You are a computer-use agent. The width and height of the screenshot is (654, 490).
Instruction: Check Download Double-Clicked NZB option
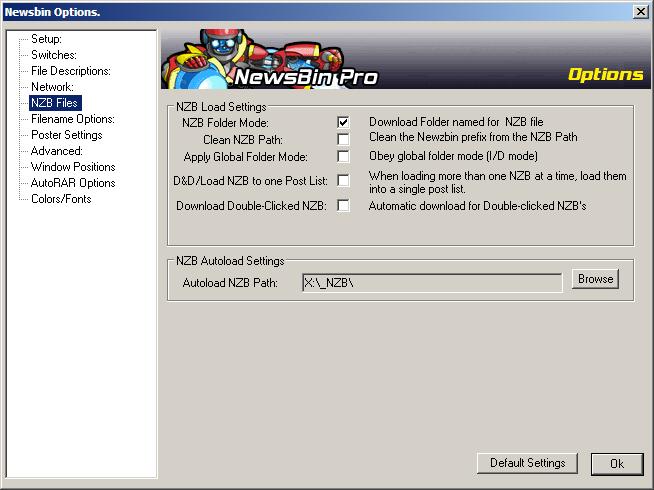pyautogui.click(x=343, y=206)
